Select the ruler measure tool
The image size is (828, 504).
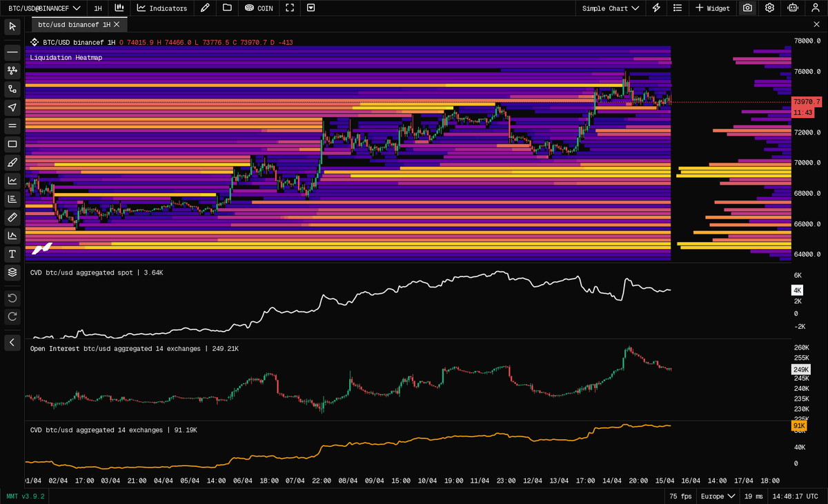point(12,217)
